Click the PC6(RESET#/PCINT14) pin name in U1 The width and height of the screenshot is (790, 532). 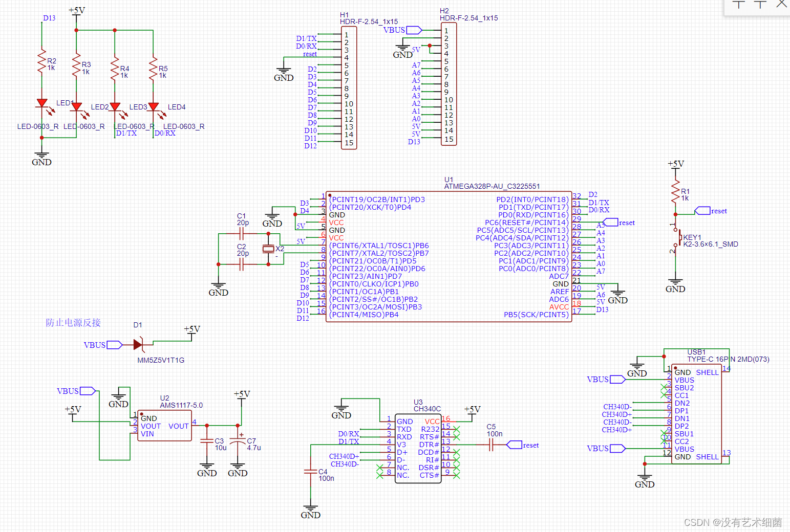[527, 223]
